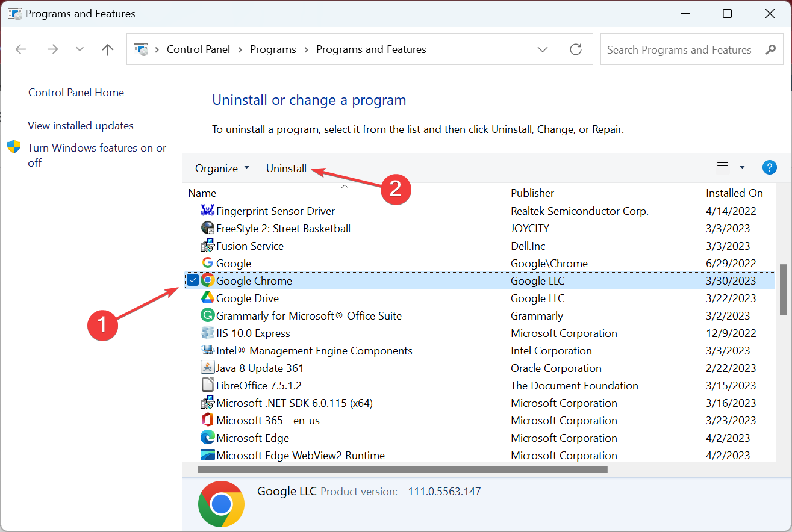This screenshot has height=532, width=792.
Task: Open the view options dropdown arrow
Action: [x=742, y=168]
